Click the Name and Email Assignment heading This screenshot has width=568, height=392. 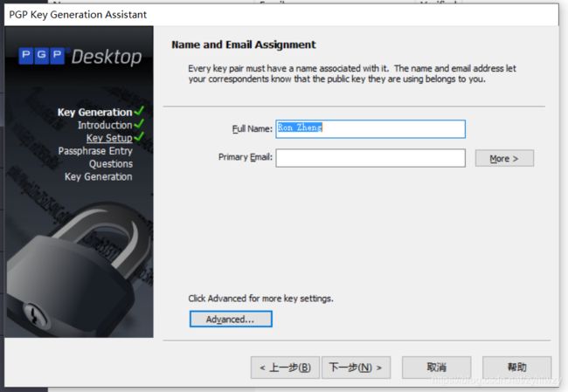click(x=244, y=45)
